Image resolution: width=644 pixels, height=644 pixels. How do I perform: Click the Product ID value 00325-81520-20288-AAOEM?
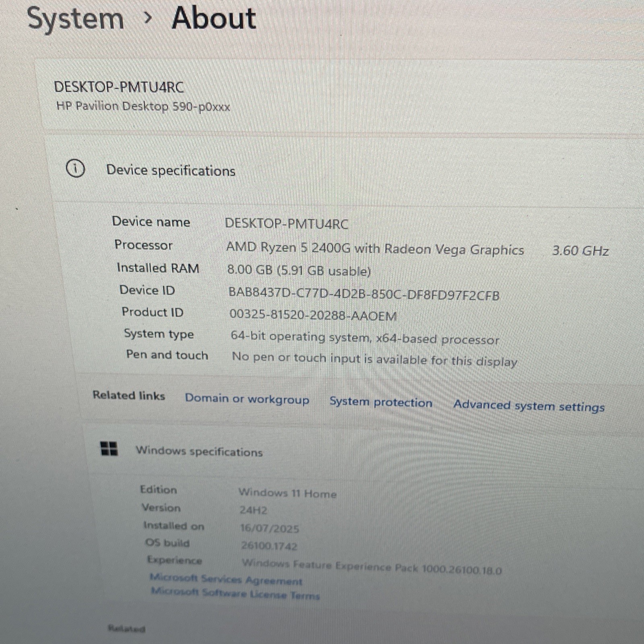click(x=313, y=315)
